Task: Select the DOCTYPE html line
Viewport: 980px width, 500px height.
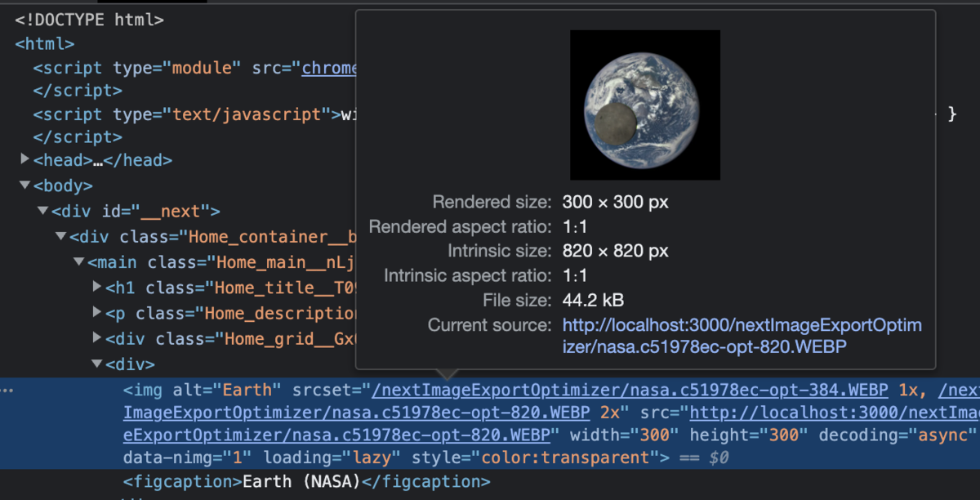Action: click(x=89, y=20)
